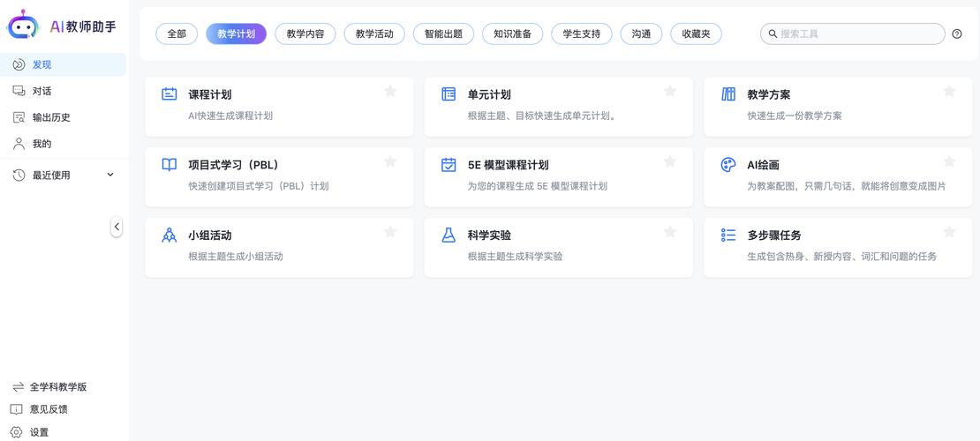
Task: Open the 智能出题 tab
Action: pos(444,34)
